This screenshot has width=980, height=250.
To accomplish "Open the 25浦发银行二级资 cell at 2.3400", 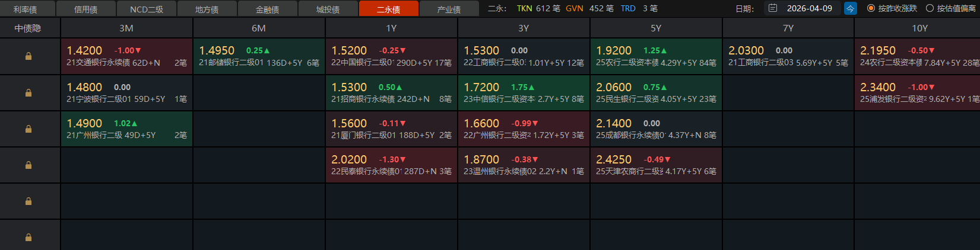I will click(918, 92).
